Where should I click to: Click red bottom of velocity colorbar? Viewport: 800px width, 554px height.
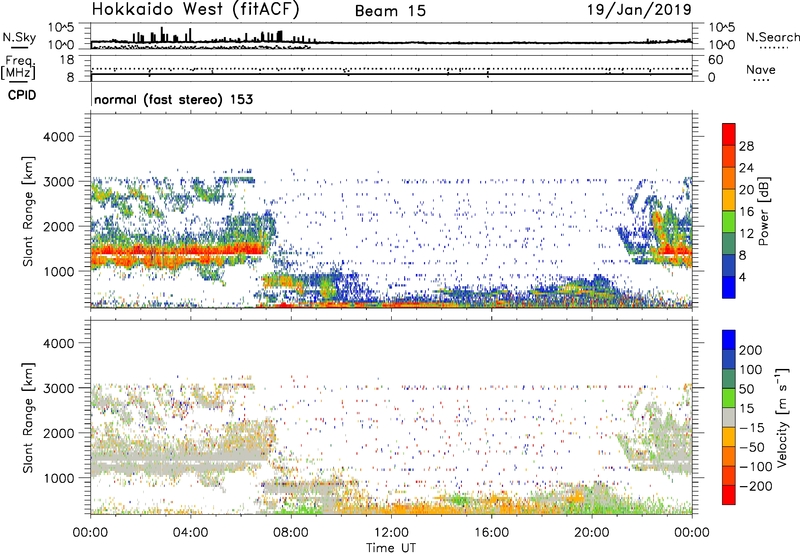point(729,495)
